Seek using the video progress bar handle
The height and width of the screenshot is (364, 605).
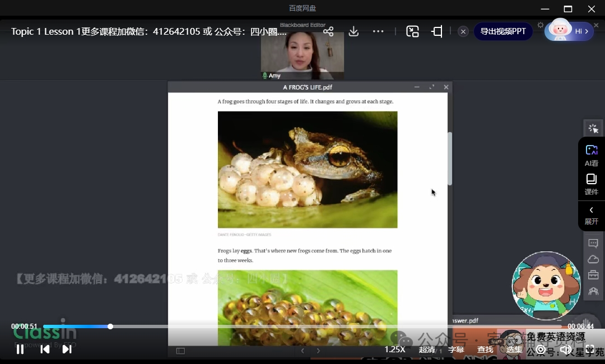110,326
